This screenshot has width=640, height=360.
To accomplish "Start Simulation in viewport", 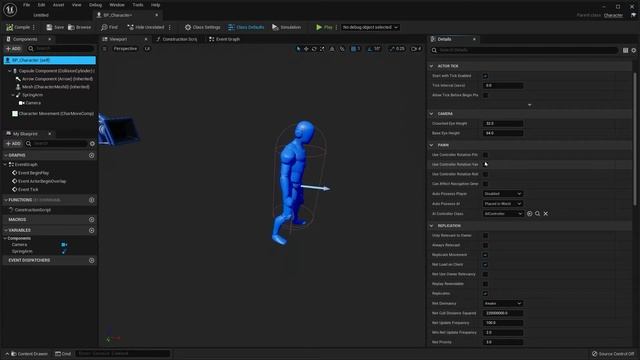I will click(287, 27).
